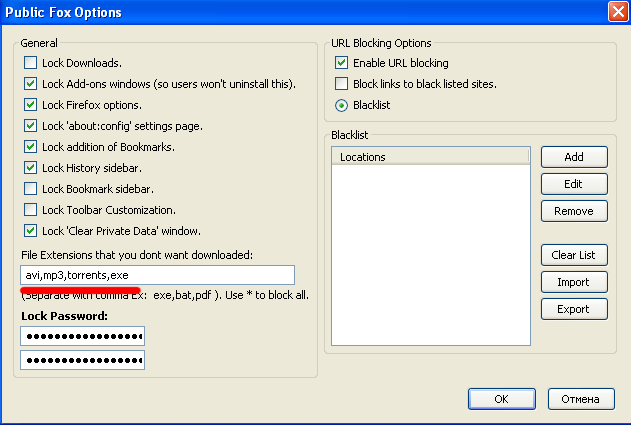
Task: Uncheck Lock 'about:config' settings page
Action: (31, 126)
